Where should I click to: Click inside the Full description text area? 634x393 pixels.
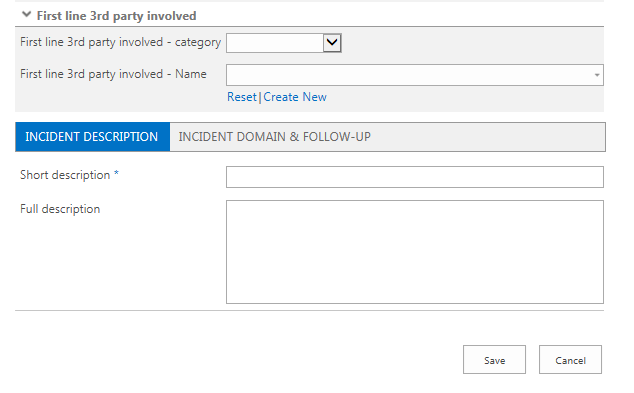(x=415, y=252)
